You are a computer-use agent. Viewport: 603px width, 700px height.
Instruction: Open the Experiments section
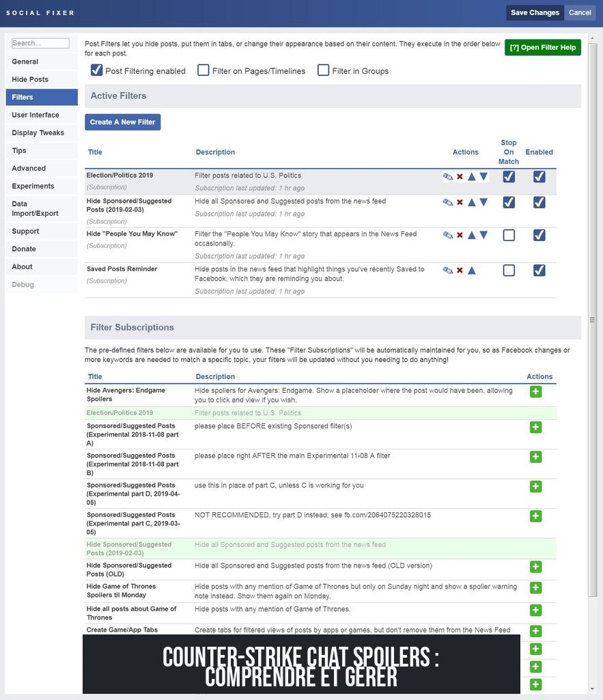pyautogui.click(x=42, y=186)
